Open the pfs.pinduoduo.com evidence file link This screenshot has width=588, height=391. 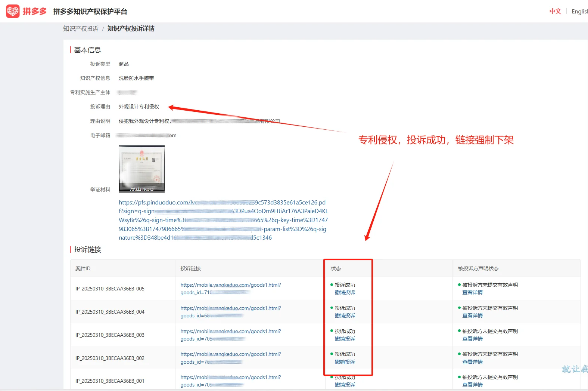[223, 220]
